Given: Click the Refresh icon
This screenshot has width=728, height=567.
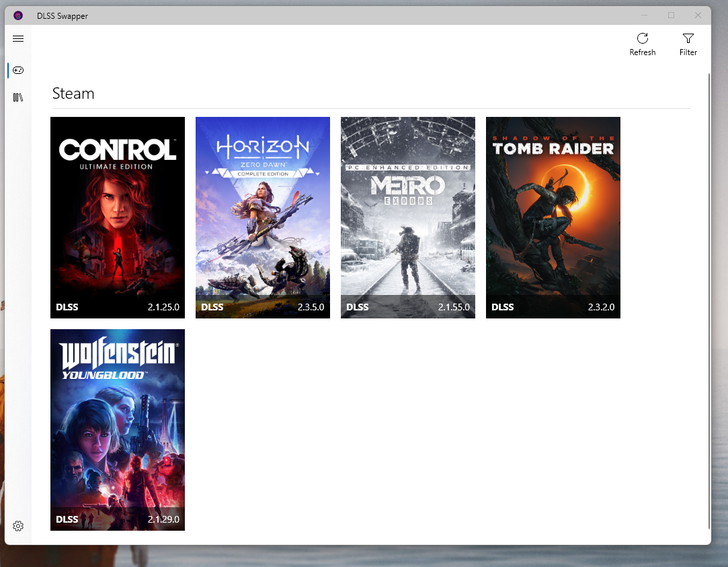Looking at the screenshot, I should click(643, 38).
